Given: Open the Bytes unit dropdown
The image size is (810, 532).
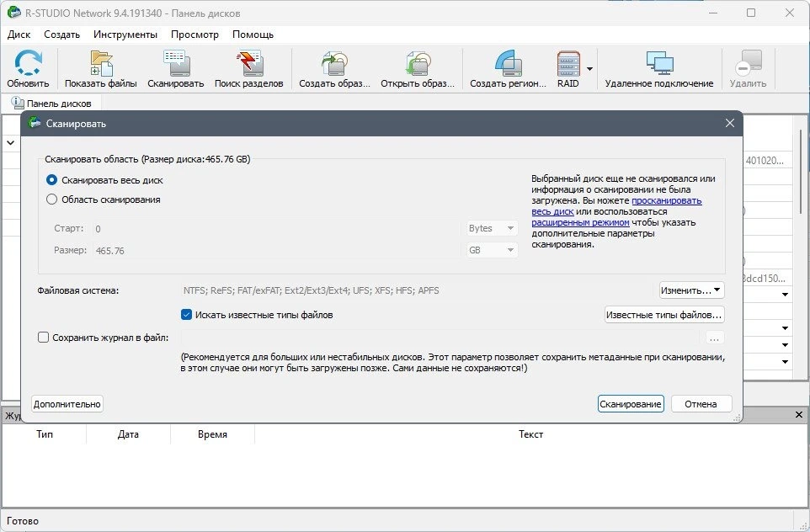Looking at the screenshot, I should (491, 228).
